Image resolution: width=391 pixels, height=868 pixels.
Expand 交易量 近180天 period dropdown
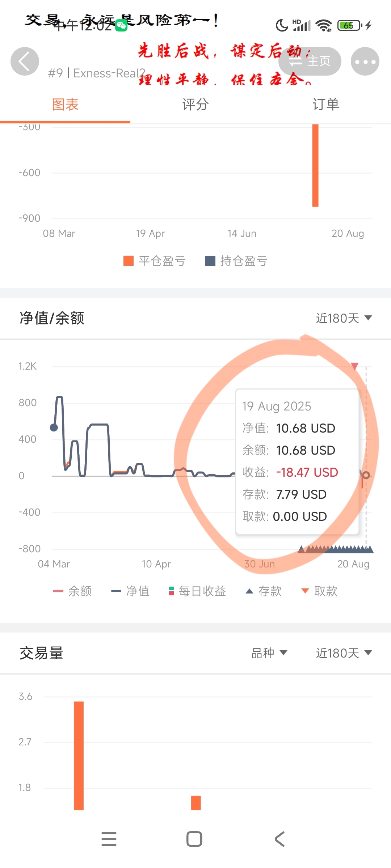click(x=344, y=653)
